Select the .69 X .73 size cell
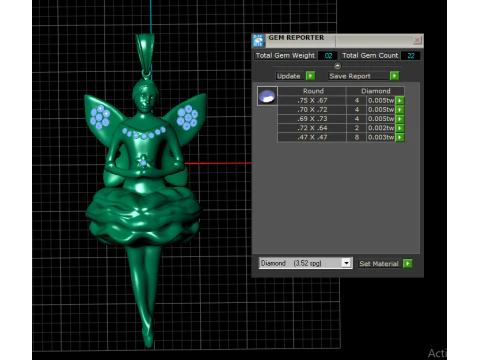Screen dimensions: 480x360 [312, 119]
